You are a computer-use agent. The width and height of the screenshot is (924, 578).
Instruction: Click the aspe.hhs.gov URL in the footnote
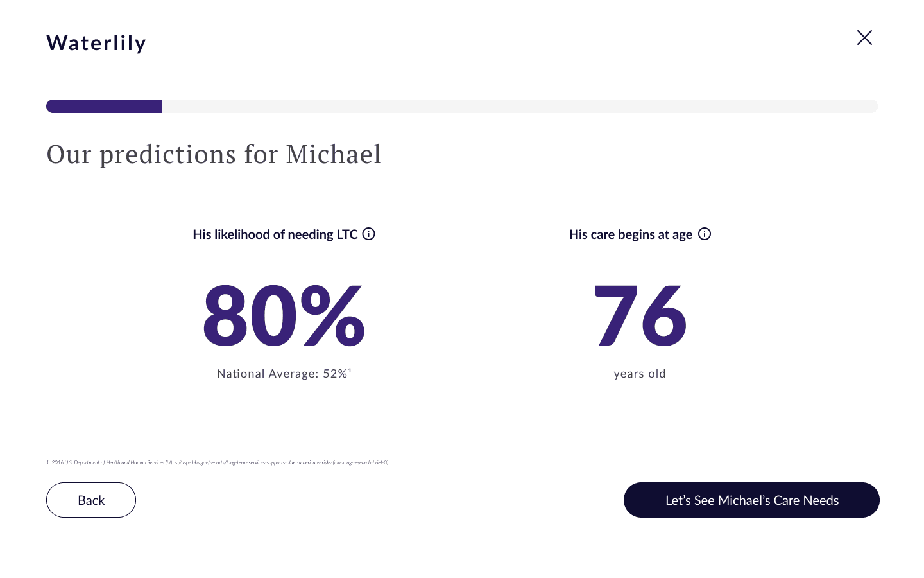pyautogui.click(x=277, y=462)
